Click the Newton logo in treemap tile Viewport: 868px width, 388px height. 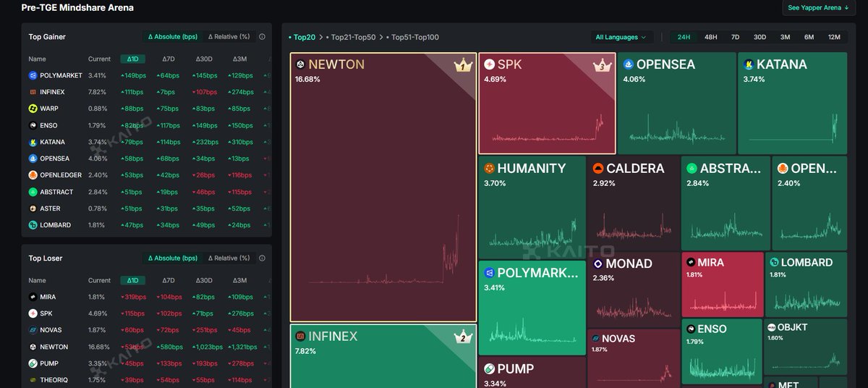pyautogui.click(x=300, y=64)
